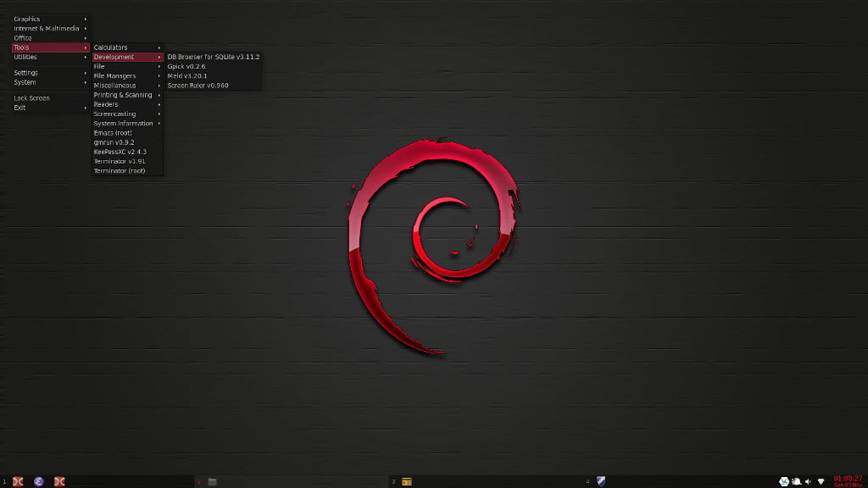
Task: Open the System Information entry
Action: (127, 124)
